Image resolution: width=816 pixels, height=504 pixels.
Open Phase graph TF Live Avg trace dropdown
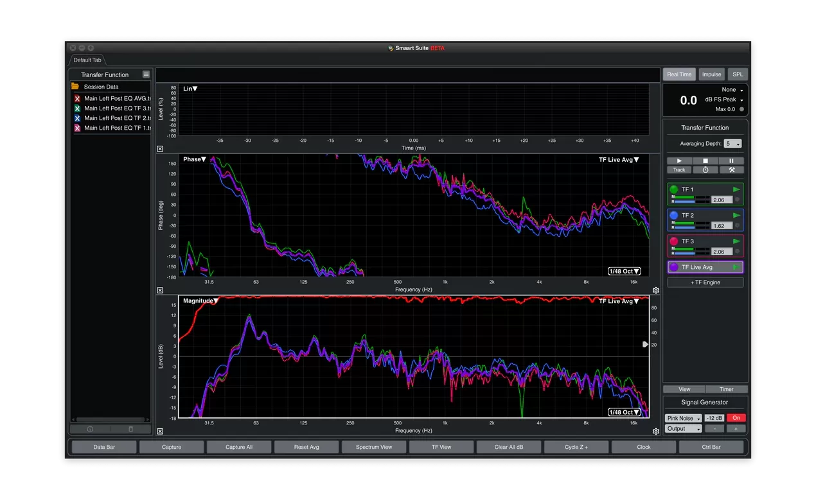tap(619, 159)
